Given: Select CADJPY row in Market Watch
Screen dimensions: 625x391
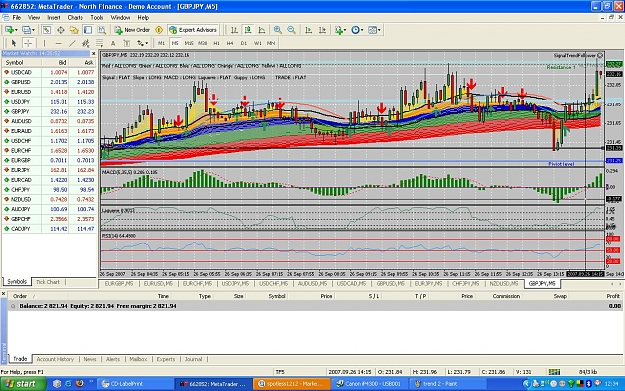Looking at the screenshot, I should [x=49, y=229].
